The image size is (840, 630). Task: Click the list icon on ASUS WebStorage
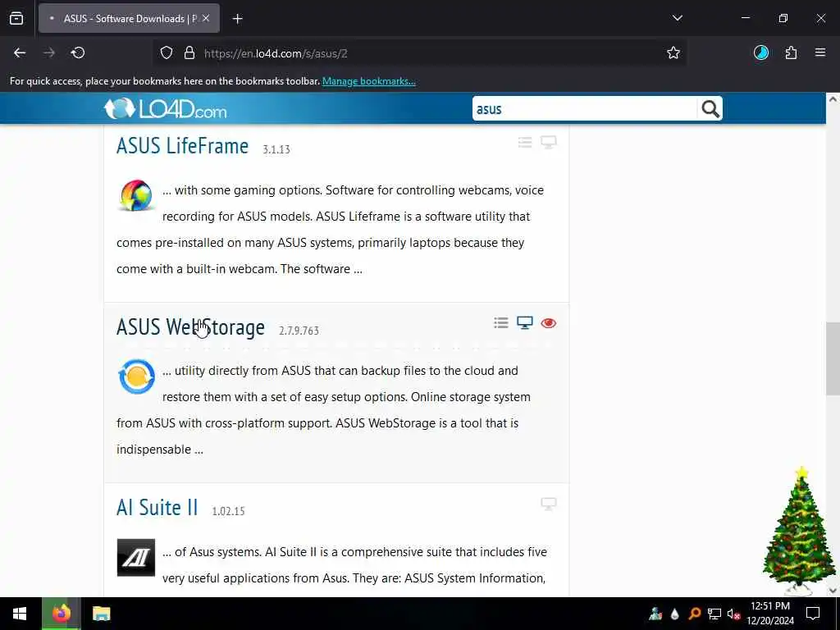(501, 322)
